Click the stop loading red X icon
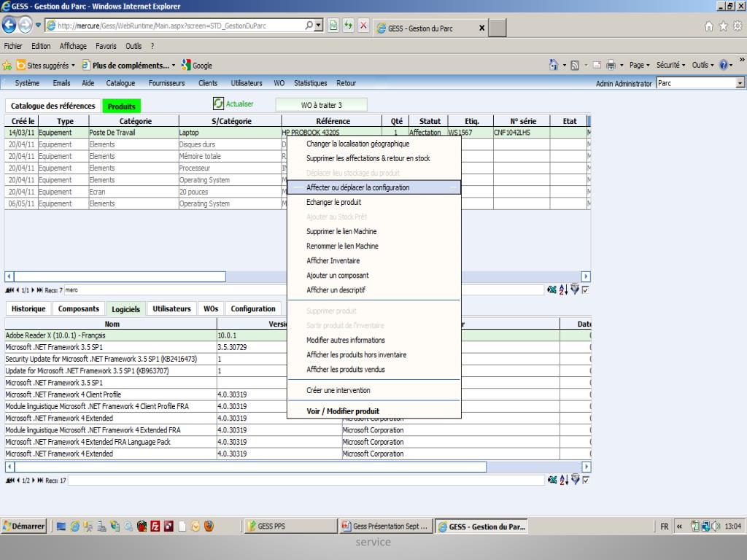Screen dimensions: 747x560 (363, 26)
